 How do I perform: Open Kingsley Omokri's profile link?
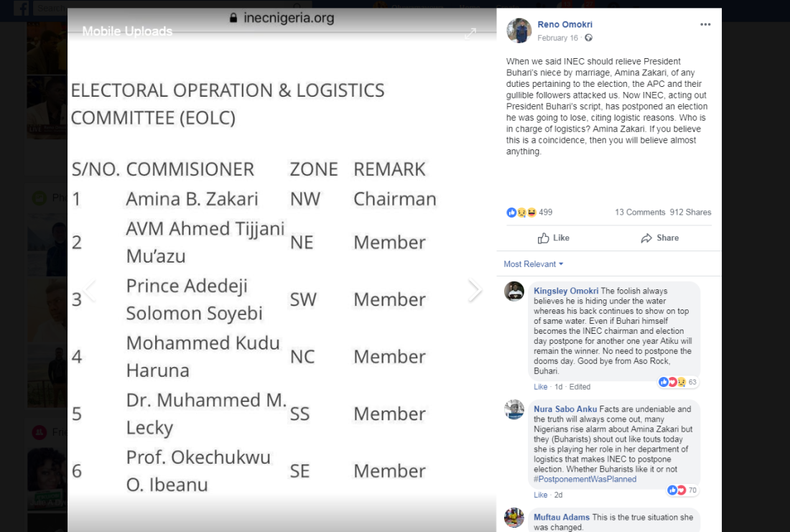tap(566, 291)
